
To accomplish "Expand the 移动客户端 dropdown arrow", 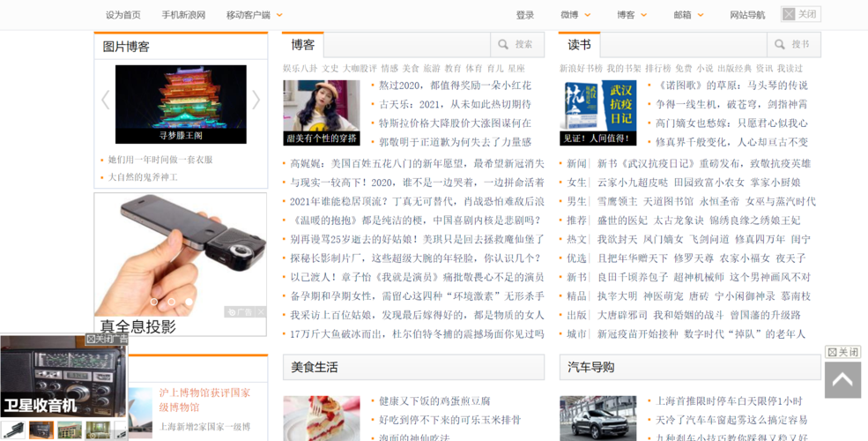I will point(279,15).
